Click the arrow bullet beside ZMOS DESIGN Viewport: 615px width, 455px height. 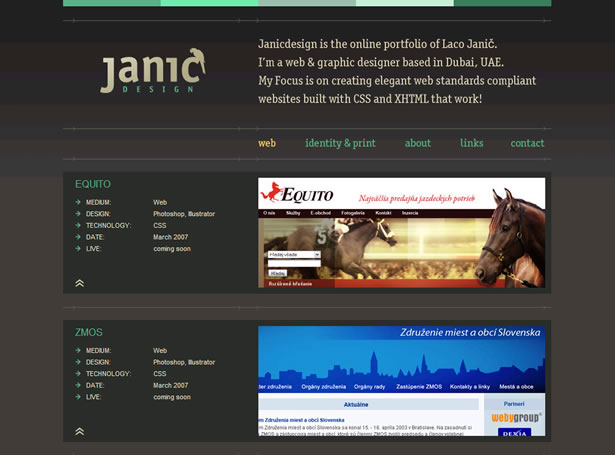click(78, 362)
